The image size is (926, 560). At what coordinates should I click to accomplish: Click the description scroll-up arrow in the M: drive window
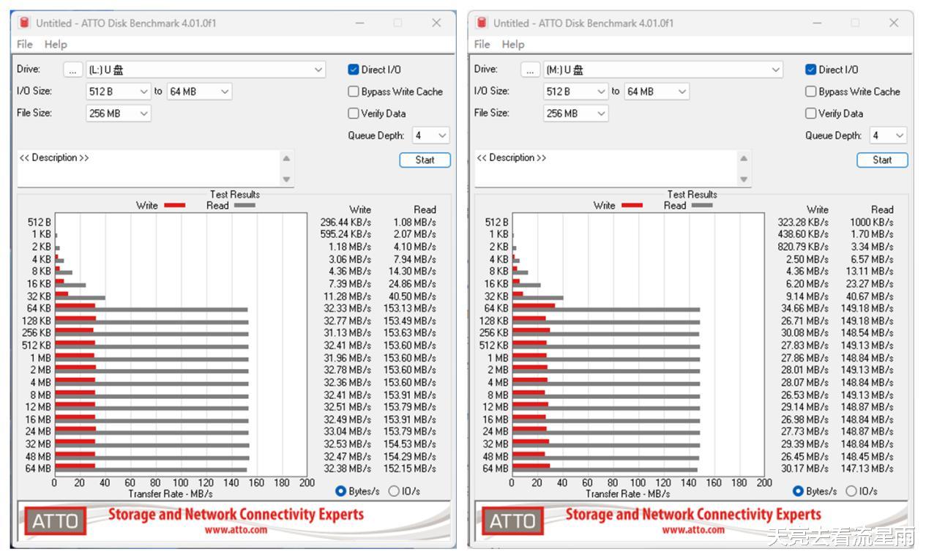coord(744,158)
